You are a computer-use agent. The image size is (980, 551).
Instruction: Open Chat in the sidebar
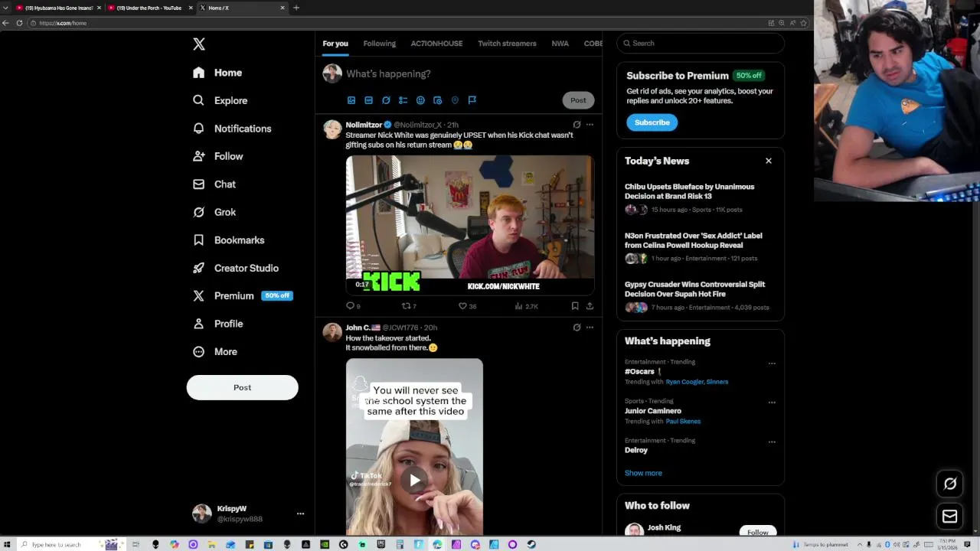[214, 184]
